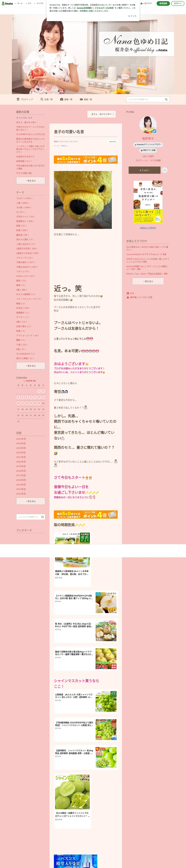Open the Pooh plush photo
Viewport: 186px width, 868px height.
(x=83, y=200)
